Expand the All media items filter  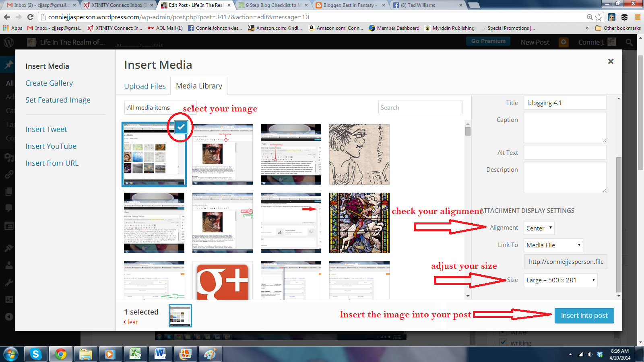160,108
